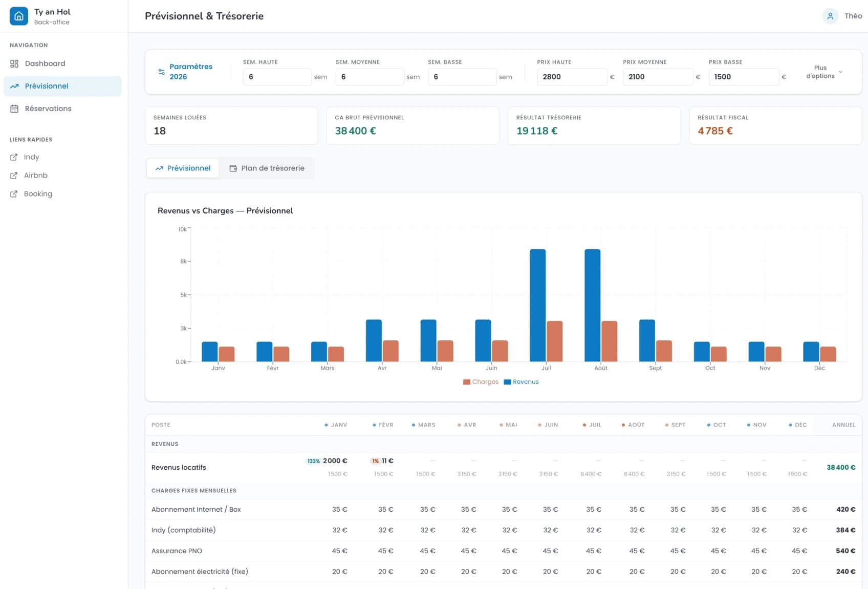This screenshot has width=868, height=589.
Task: Click the Théo user avatar icon
Action: coord(830,16)
